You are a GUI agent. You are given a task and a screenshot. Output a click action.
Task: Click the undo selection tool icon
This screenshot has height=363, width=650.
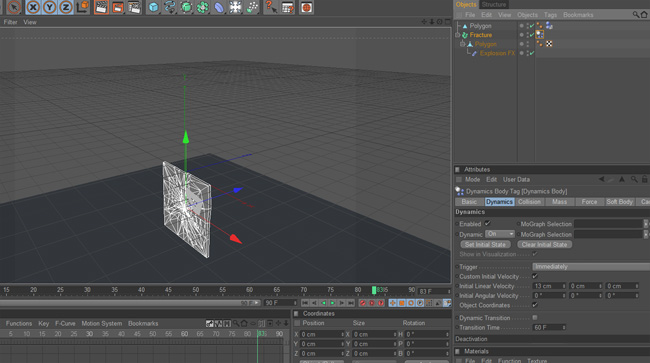tap(14, 7)
